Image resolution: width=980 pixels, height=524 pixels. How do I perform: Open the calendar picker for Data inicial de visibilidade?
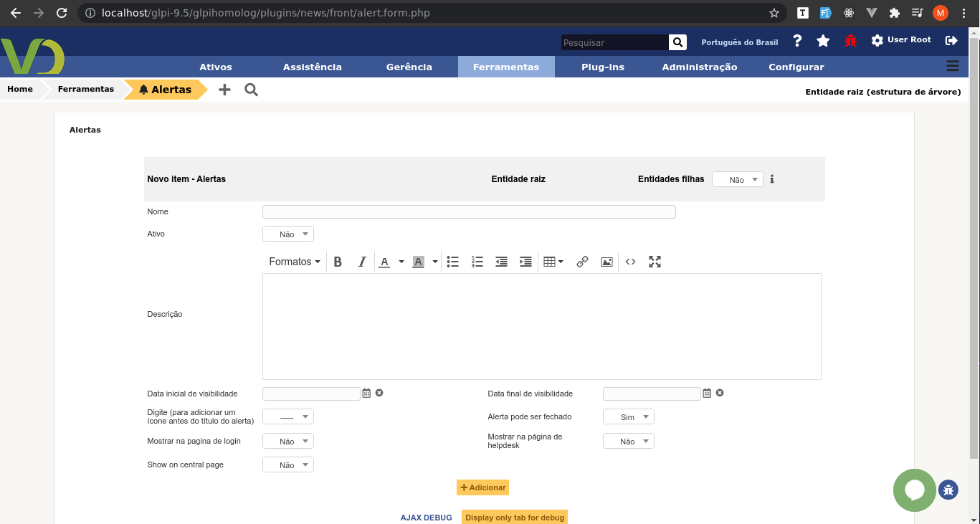366,393
